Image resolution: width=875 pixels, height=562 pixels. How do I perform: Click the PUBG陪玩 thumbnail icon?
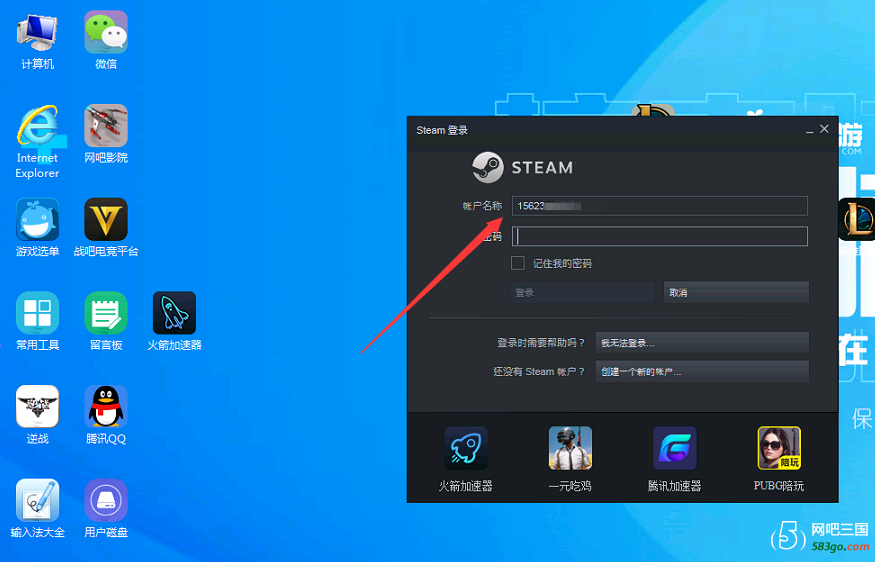[779, 448]
